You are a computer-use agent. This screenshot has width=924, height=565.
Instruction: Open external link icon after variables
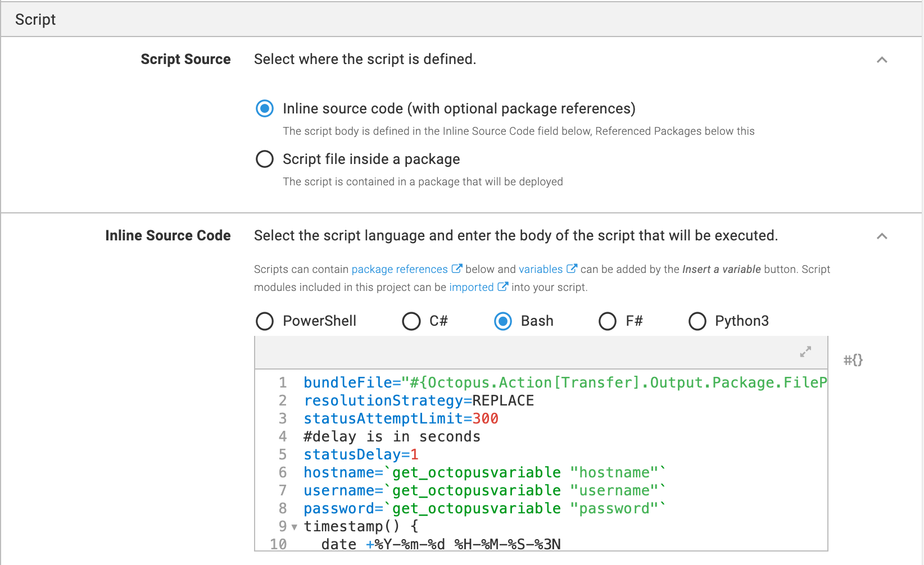coord(572,268)
